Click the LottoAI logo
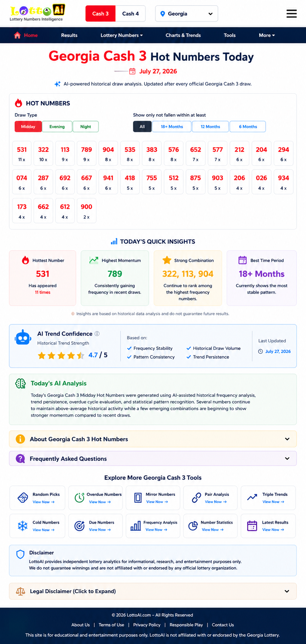The image size is (306, 644). pos(37,13)
